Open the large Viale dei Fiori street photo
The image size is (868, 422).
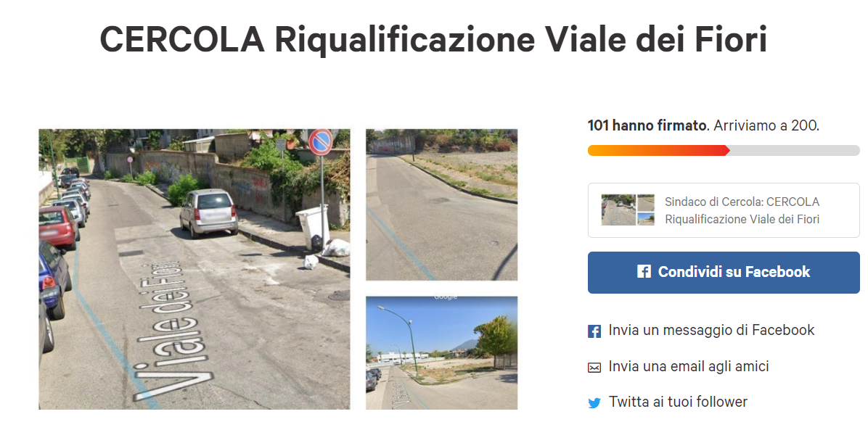point(195,269)
